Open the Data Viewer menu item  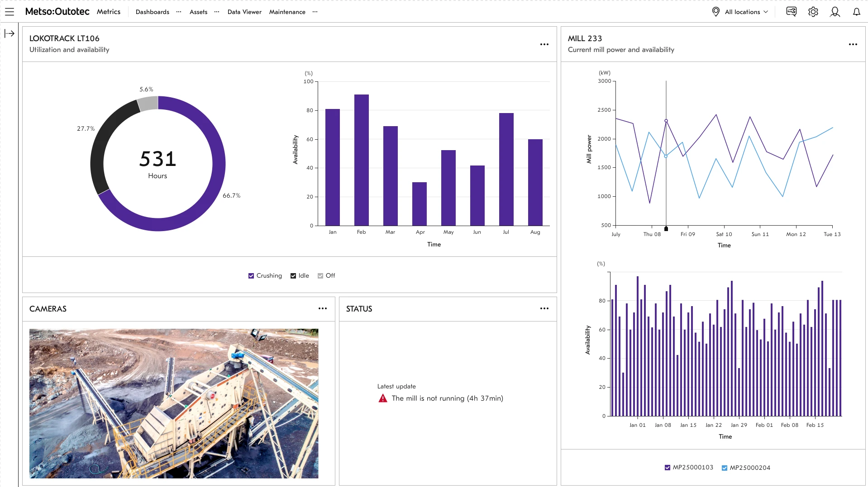point(244,12)
